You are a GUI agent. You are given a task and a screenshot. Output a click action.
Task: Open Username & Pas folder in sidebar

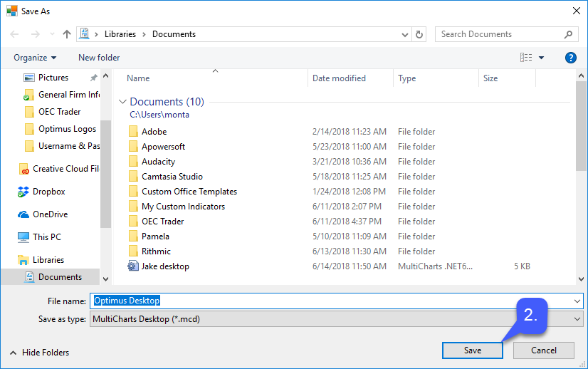pos(61,146)
